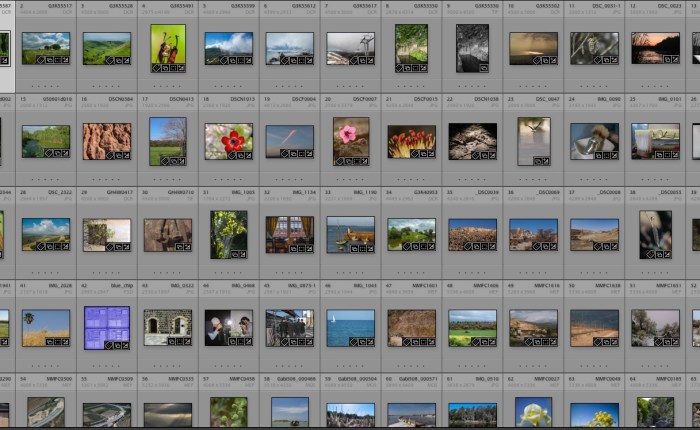Select the purple blue_chip thumbnail
Screen dimensions: 700x430
[106, 327]
